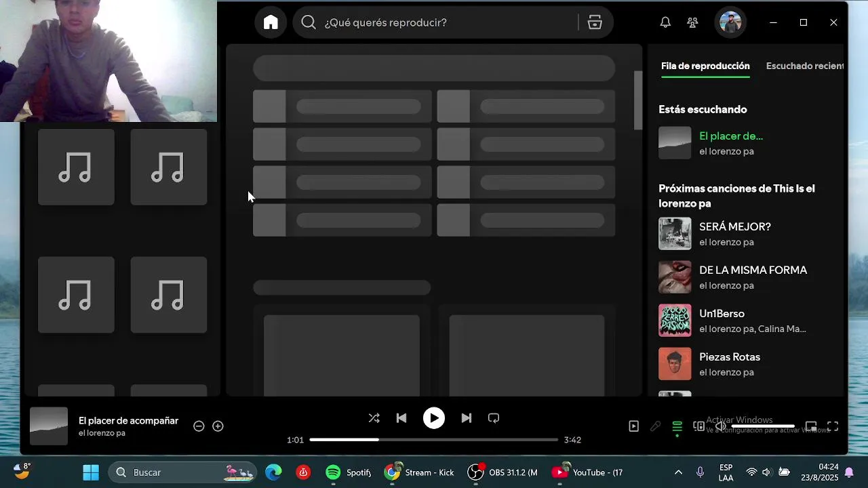Skip to the previous track
The image size is (868, 488).
coord(401,418)
